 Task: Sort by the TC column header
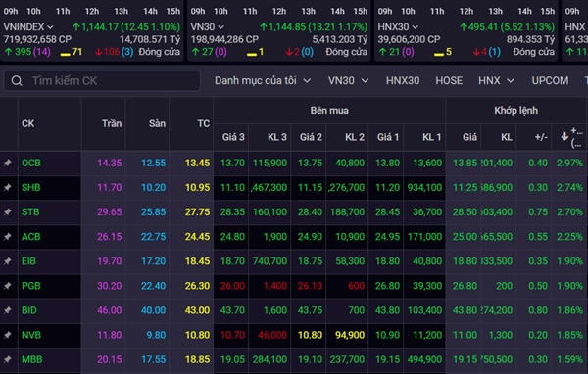point(204,123)
